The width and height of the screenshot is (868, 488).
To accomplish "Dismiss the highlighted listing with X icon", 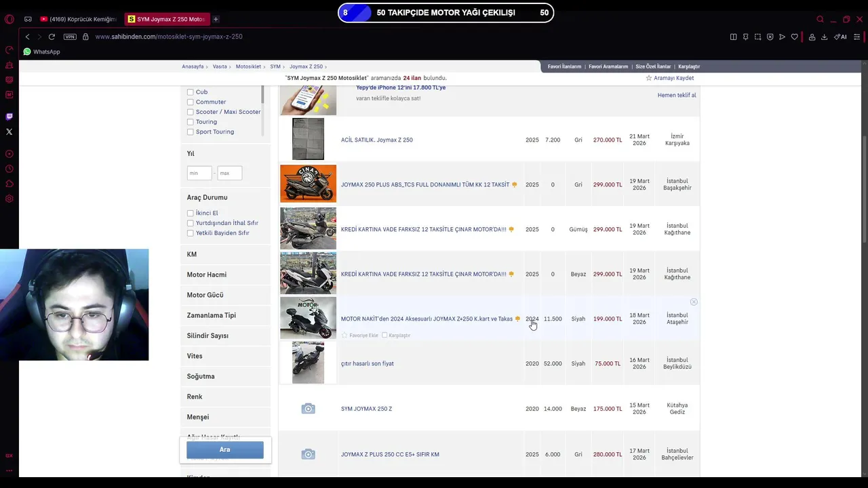I will [694, 302].
